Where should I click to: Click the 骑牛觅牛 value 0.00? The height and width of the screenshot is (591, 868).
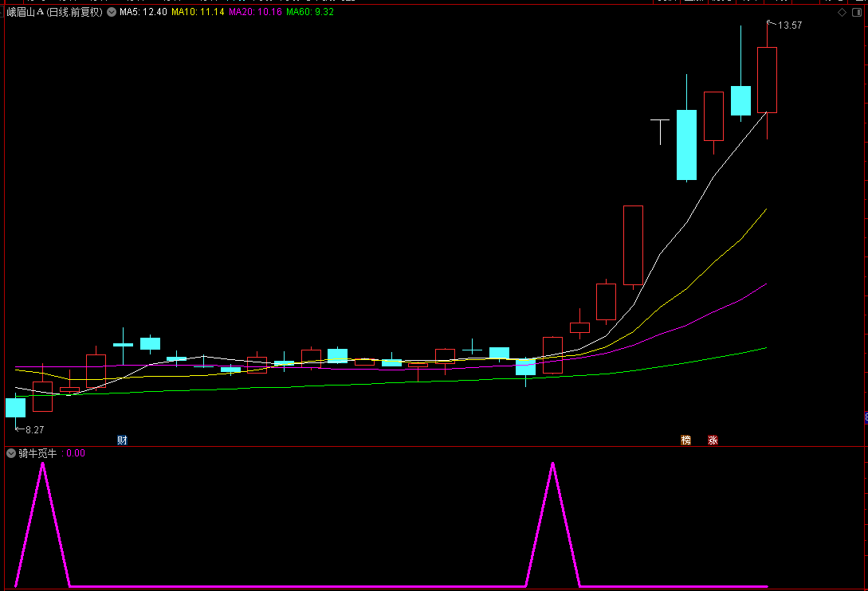[x=76, y=453]
